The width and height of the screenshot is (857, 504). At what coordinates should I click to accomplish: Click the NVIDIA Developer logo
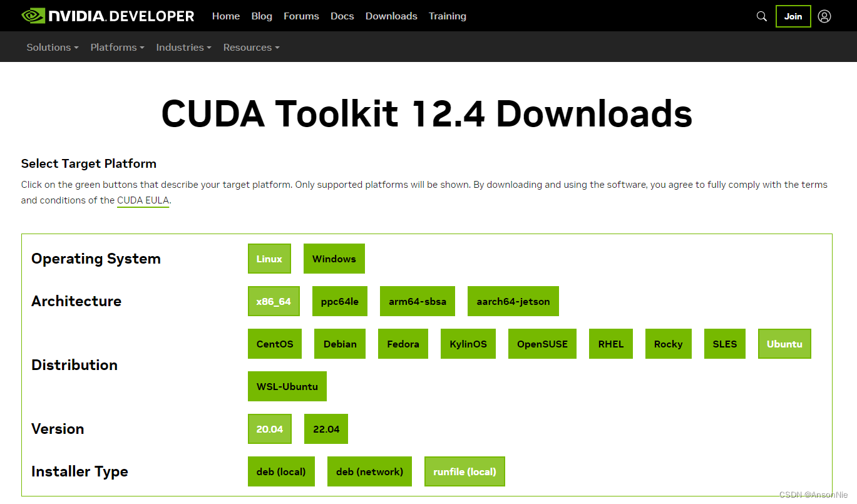point(108,16)
